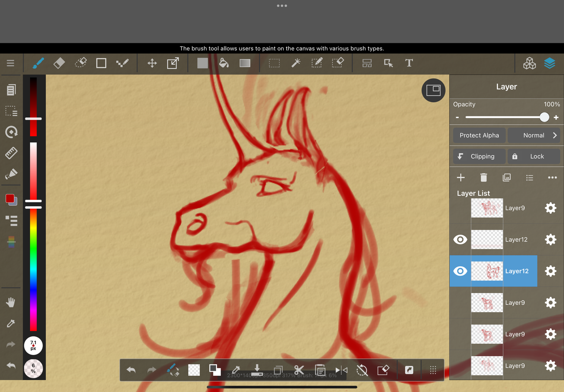Screen dimensions: 564x392
Task: Open the navigator window button on canvas
Action: tap(433, 90)
